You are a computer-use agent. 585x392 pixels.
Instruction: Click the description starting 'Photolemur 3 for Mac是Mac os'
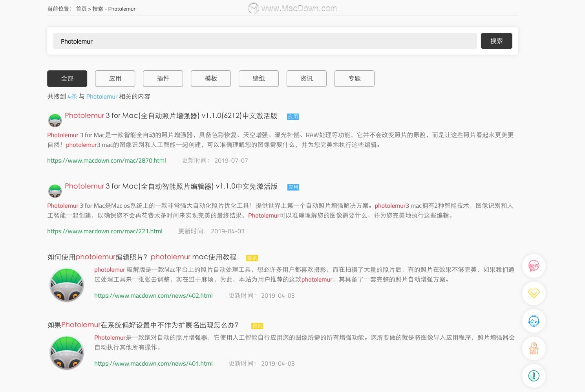click(x=280, y=211)
